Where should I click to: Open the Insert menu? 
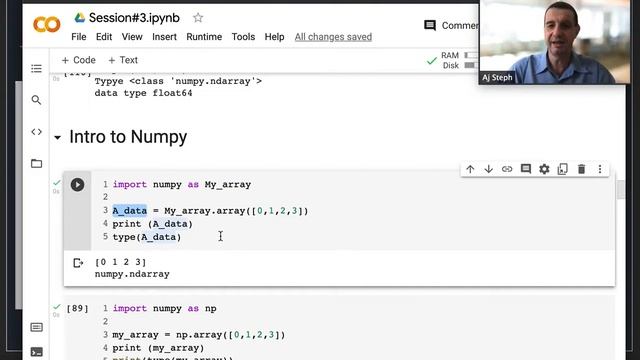[164, 37]
